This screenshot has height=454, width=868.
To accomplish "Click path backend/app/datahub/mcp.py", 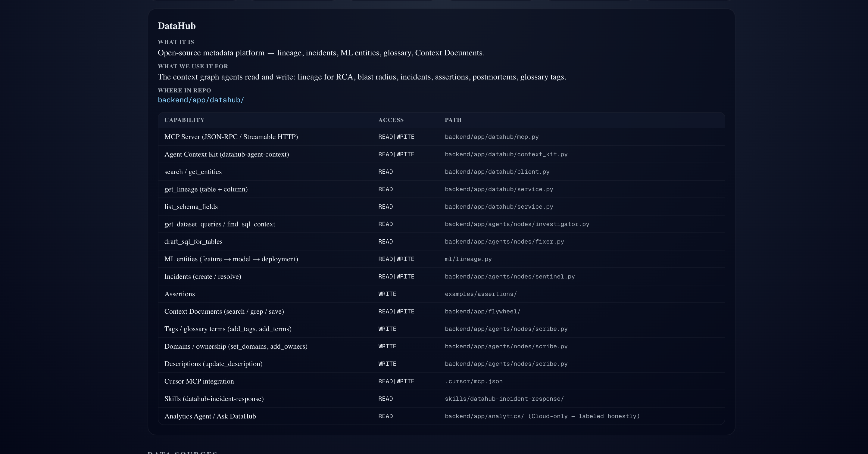I will click(x=492, y=137).
